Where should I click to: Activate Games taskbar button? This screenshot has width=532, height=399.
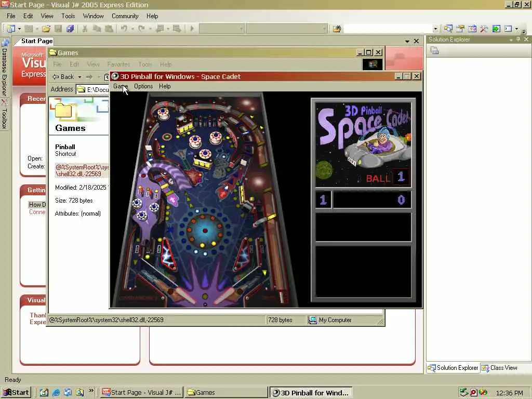[x=225, y=393]
